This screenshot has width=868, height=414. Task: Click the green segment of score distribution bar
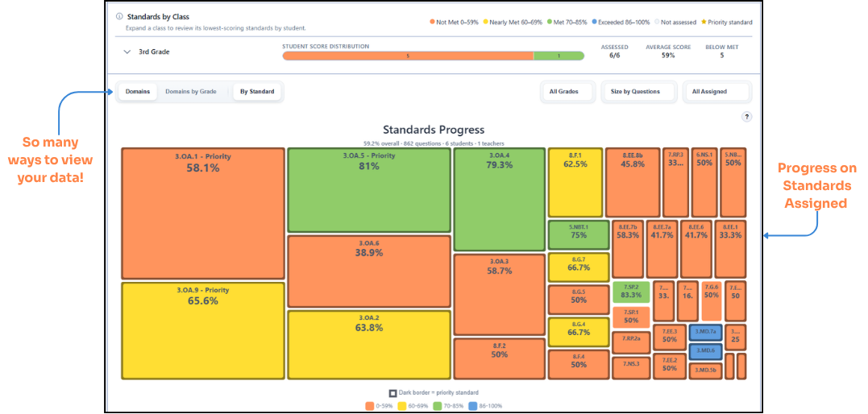(559, 56)
